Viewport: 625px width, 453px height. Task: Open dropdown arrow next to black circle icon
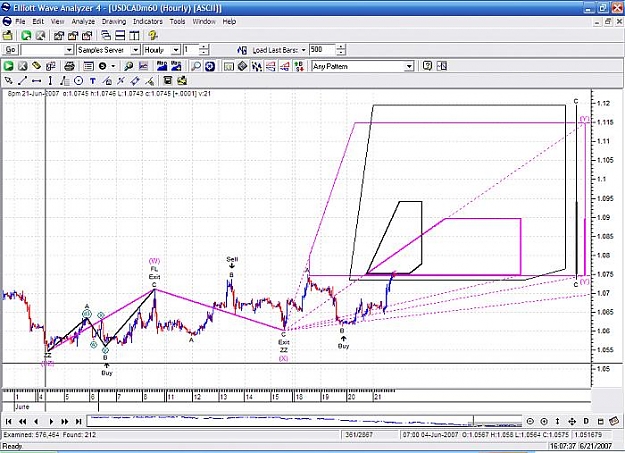[x=114, y=66]
